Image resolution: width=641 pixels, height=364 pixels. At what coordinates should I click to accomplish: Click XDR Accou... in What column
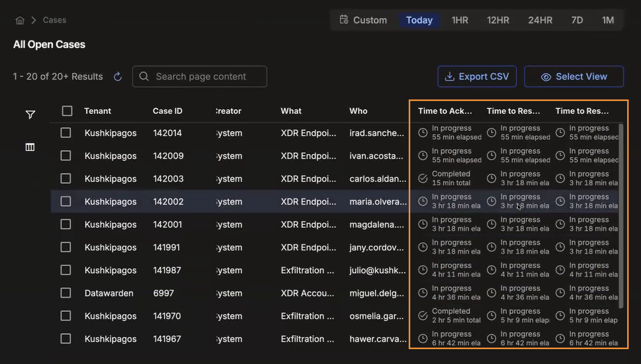tap(308, 293)
